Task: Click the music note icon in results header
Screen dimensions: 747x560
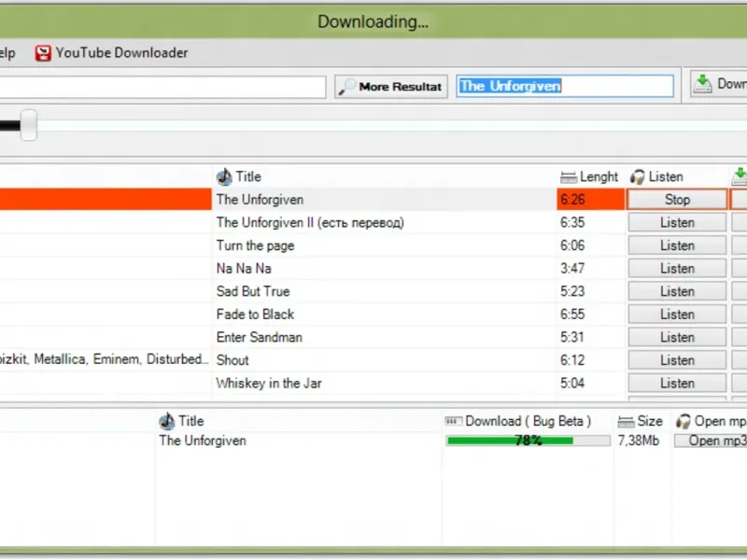Action: (224, 176)
